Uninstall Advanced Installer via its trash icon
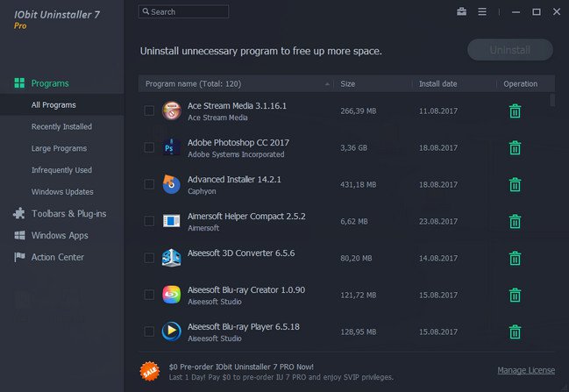 (515, 184)
